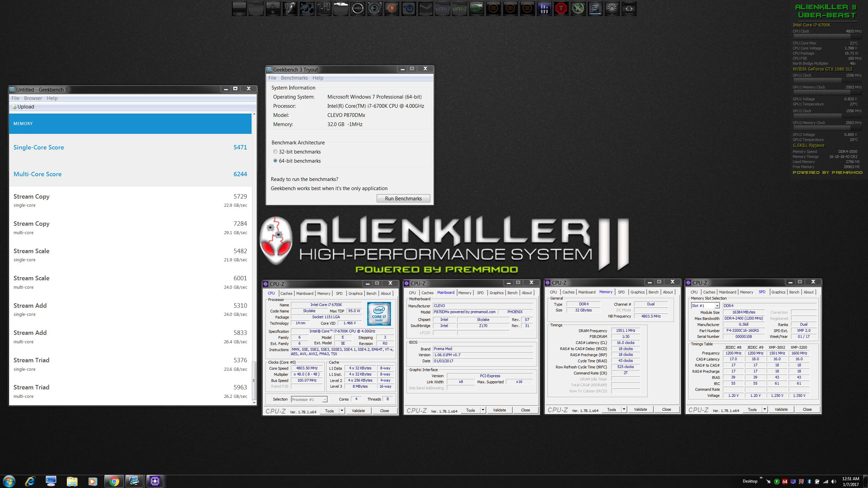Open the Intel Core icon in the dock
The image size is (868, 488).
[x=595, y=8]
